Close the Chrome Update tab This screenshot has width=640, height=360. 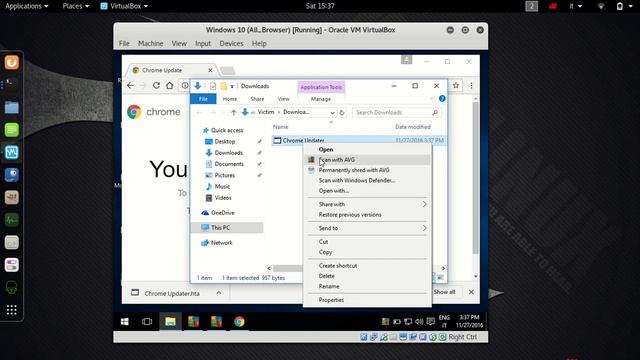pos(210,70)
